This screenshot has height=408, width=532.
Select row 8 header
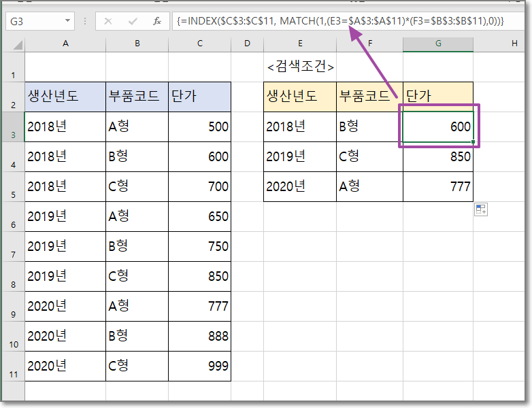pyautogui.click(x=14, y=276)
